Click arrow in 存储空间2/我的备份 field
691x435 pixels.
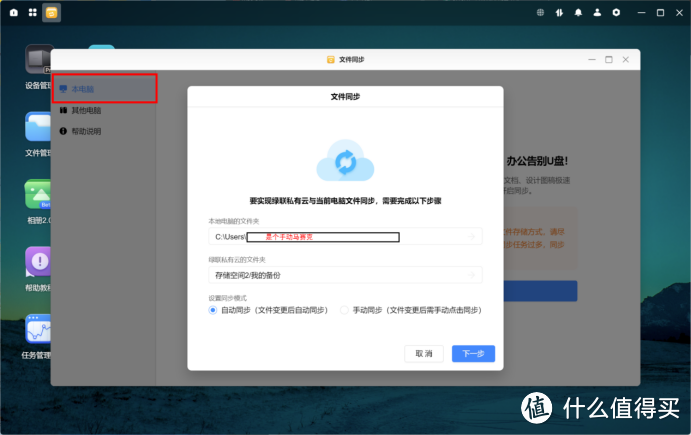click(471, 275)
